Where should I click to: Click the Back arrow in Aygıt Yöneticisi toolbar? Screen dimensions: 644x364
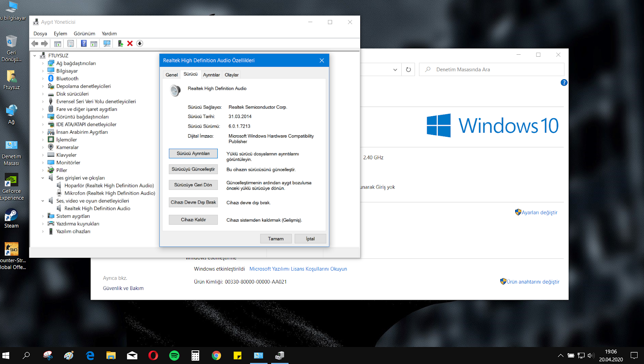click(35, 43)
